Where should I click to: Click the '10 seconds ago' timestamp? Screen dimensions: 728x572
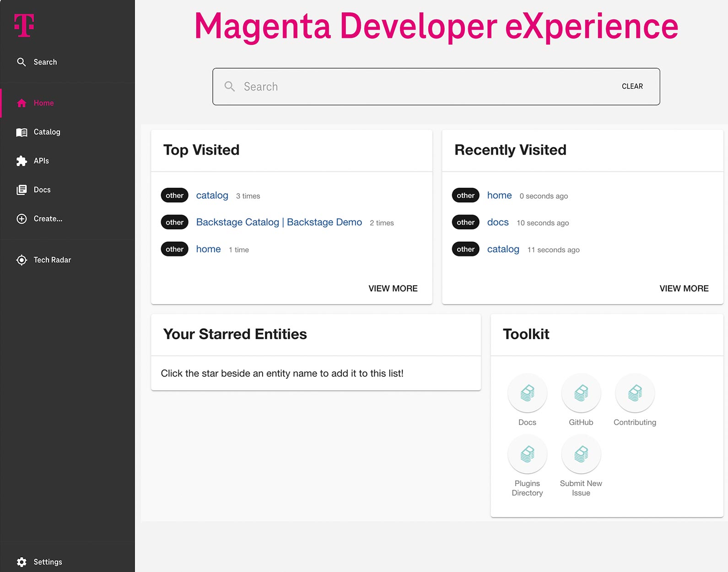(543, 223)
